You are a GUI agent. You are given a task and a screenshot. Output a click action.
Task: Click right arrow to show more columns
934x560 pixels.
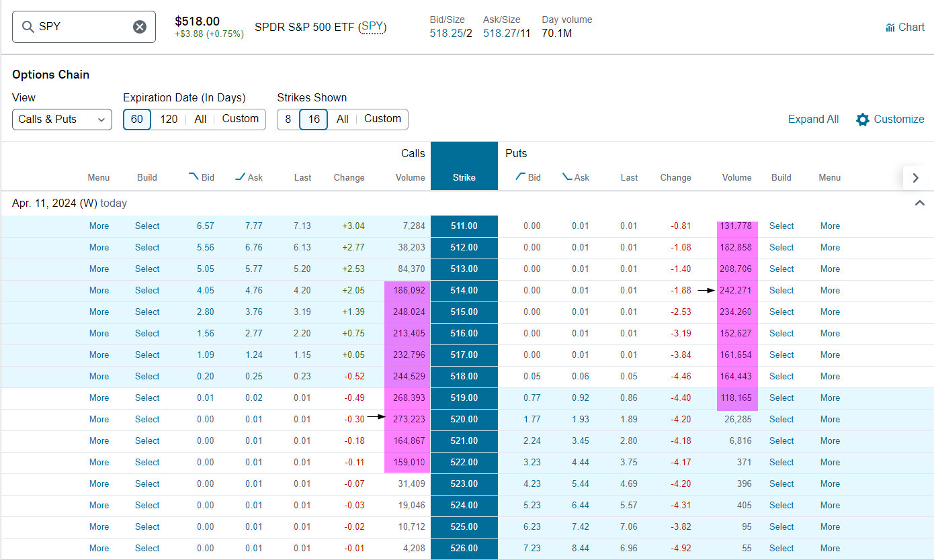pos(915,178)
